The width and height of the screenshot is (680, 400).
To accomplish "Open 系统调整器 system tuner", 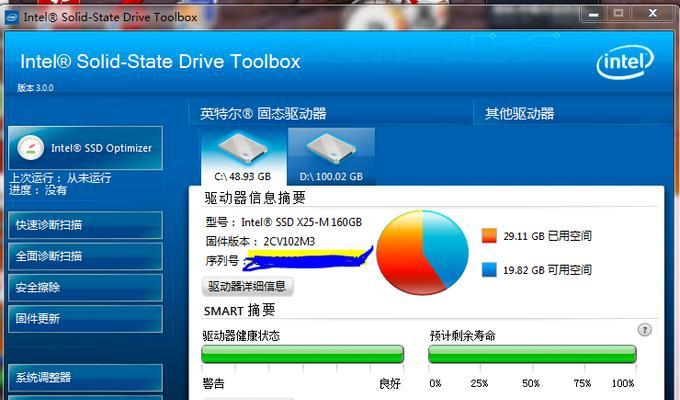I will (x=85, y=377).
